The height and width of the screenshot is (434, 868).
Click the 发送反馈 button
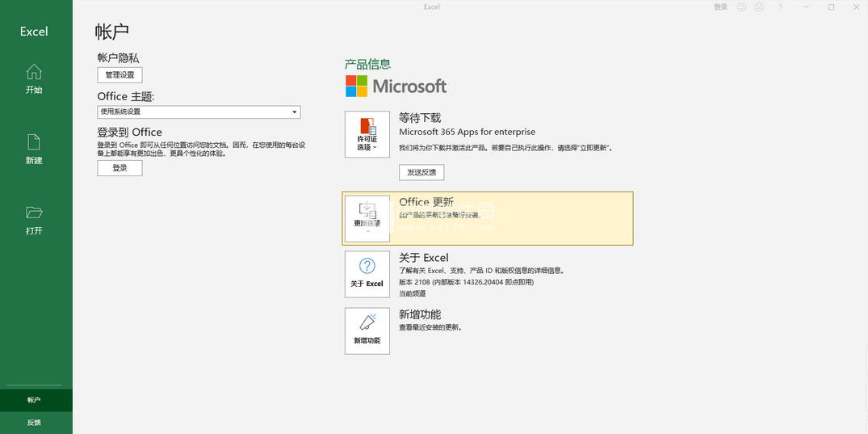(x=421, y=172)
